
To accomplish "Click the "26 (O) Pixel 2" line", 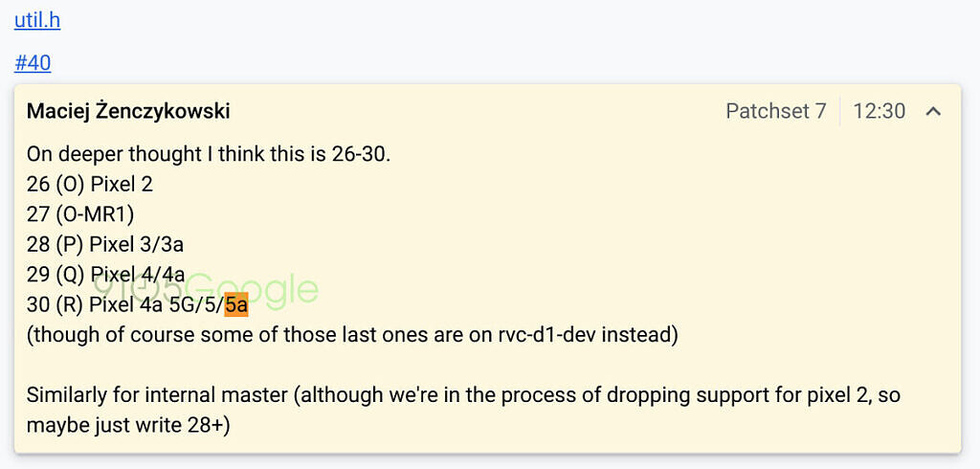I will tap(90, 184).
